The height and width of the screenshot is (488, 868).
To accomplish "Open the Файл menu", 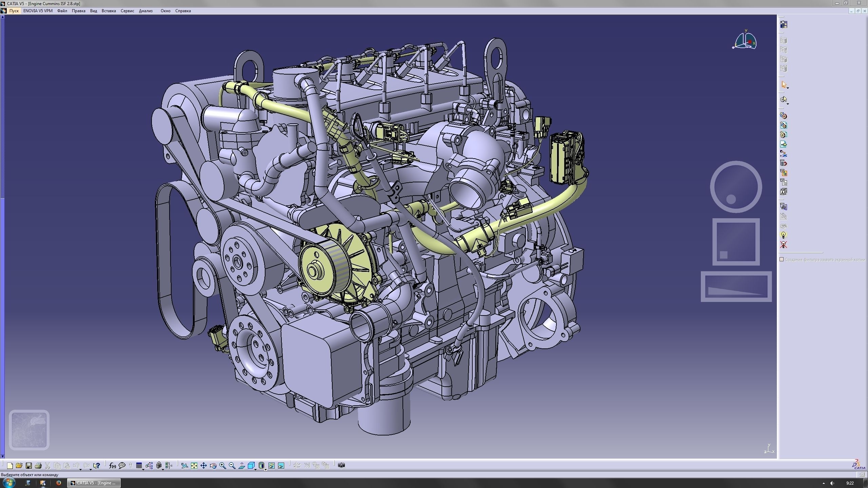I will tap(62, 11).
